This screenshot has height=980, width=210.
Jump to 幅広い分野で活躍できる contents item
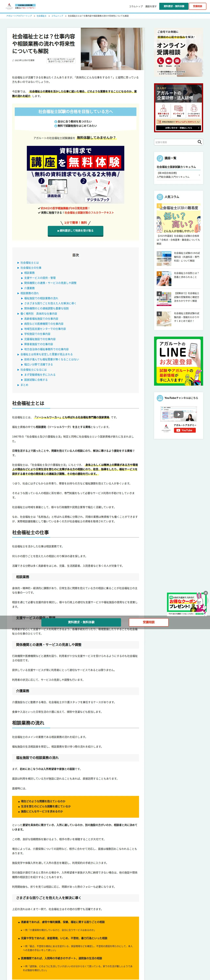click(x=38, y=364)
